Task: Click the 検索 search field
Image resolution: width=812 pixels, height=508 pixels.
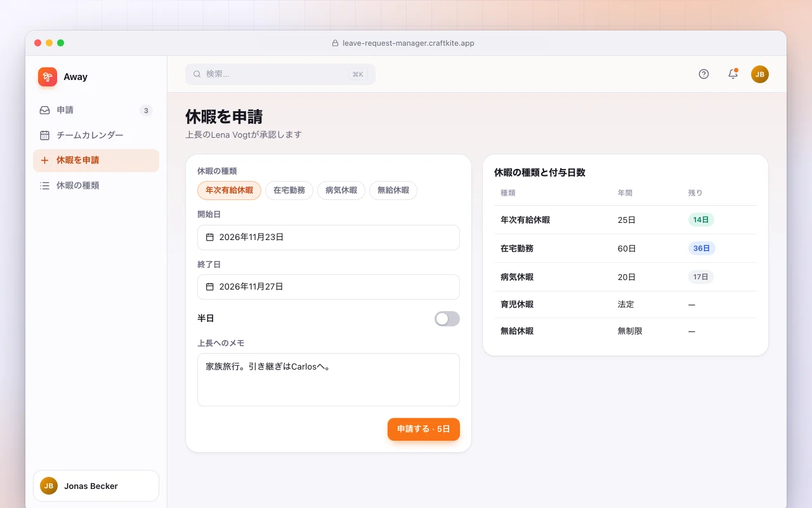Action: click(x=280, y=74)
